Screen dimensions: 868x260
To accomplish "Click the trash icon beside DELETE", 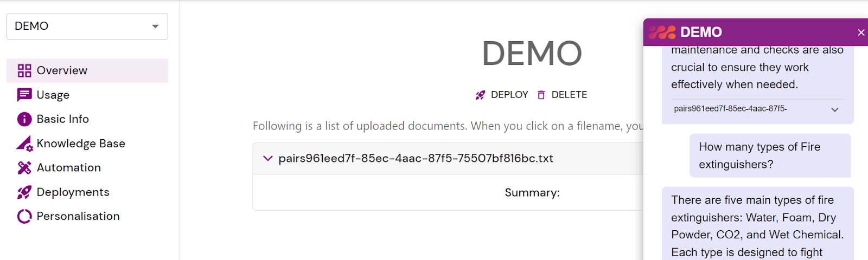I will click(x=541, y=95).
